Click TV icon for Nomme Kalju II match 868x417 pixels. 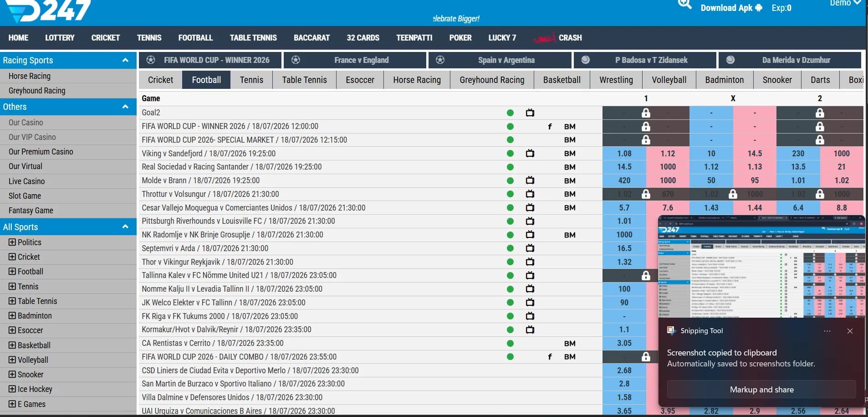coord(530,289)
